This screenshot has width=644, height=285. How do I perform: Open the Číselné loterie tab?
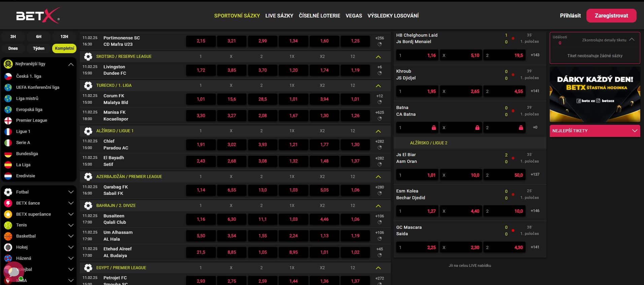pyautogui.click(x=319, y=16)
